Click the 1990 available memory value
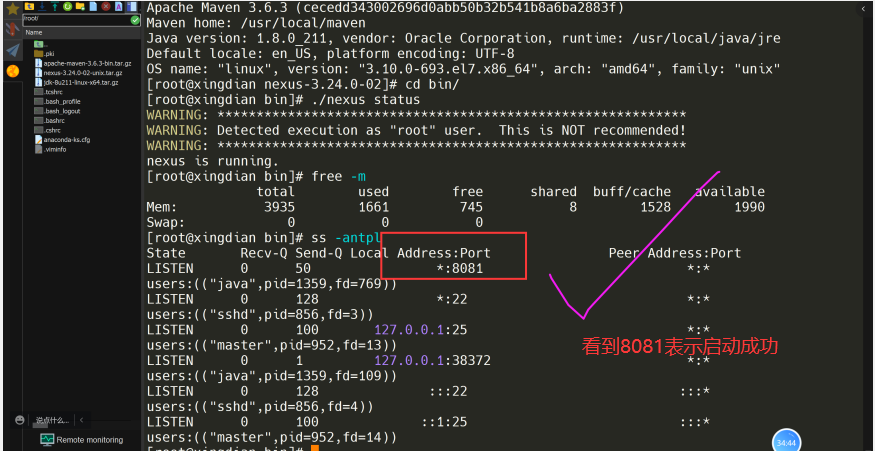The image size is (875, 451). pyautogui.click(x=749, y=207)
